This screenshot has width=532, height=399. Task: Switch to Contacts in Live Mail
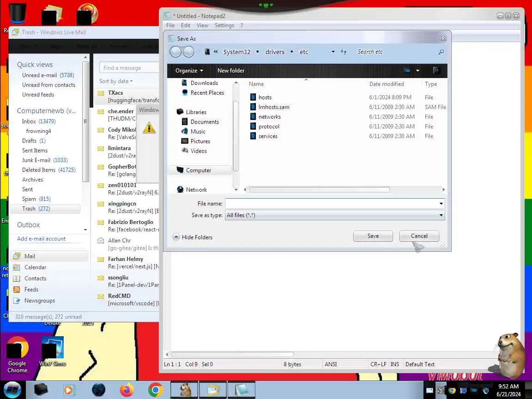tap(35, 278)
